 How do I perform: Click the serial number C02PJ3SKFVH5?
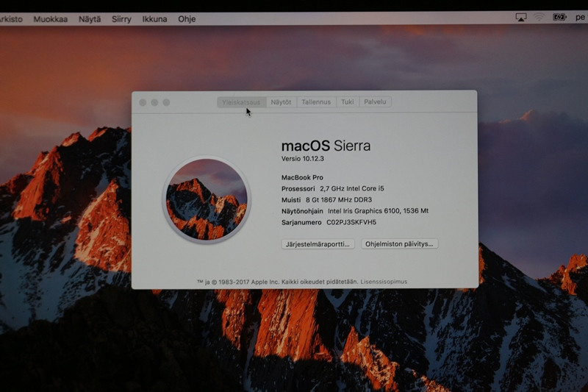pos(351,222)
